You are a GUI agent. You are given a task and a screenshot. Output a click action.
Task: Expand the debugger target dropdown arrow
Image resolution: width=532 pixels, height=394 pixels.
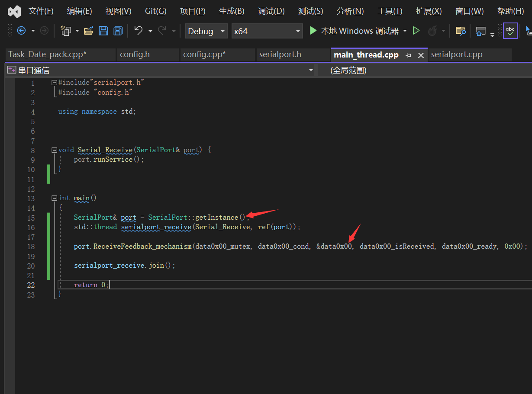coord(405,31)
